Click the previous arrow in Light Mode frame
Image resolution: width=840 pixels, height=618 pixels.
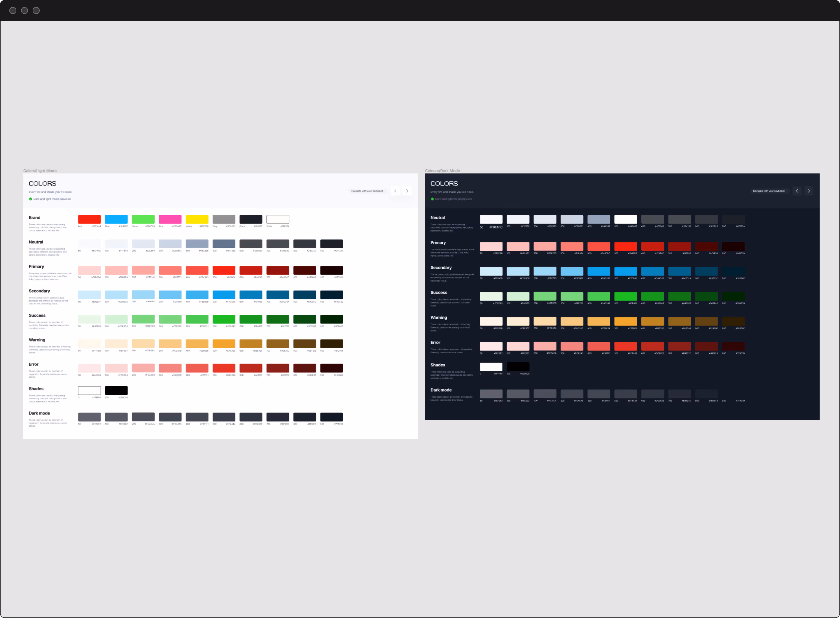coord(395,191)
